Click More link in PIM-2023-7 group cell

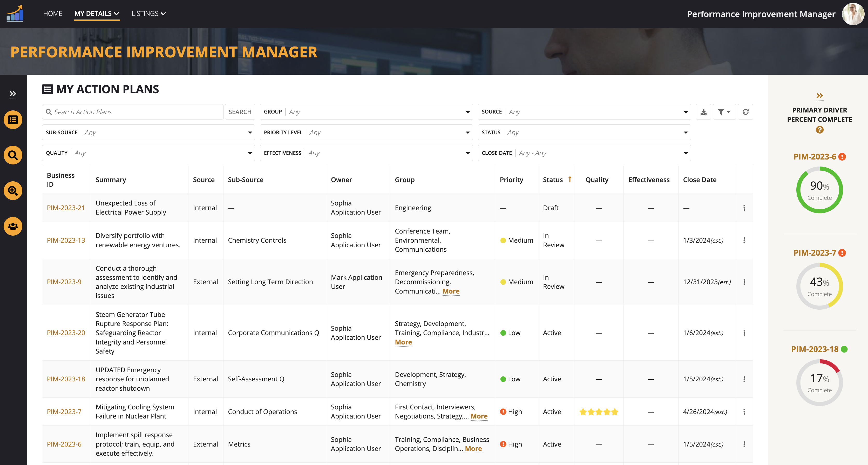point(479,416)
